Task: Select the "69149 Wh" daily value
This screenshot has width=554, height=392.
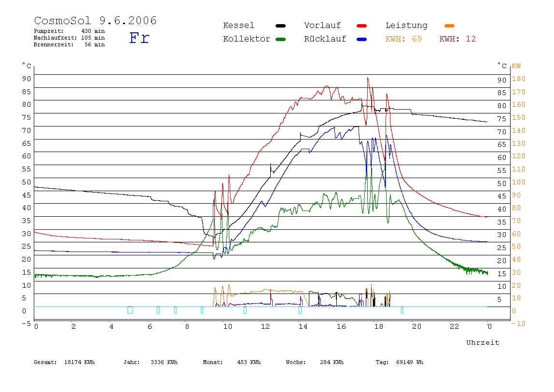Action: pos(410,362)
